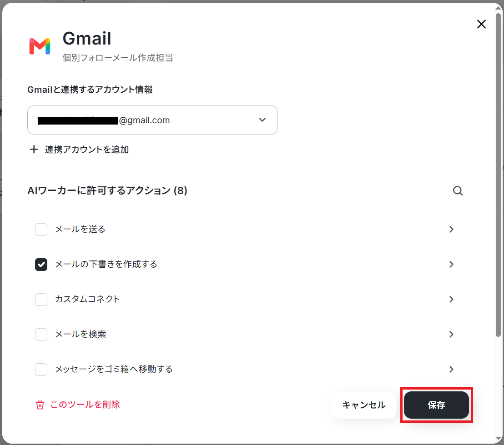Viewport: 504px width, 445px height.
Task: Open the search icon for allowed actions
Action: tap(458, 191)
